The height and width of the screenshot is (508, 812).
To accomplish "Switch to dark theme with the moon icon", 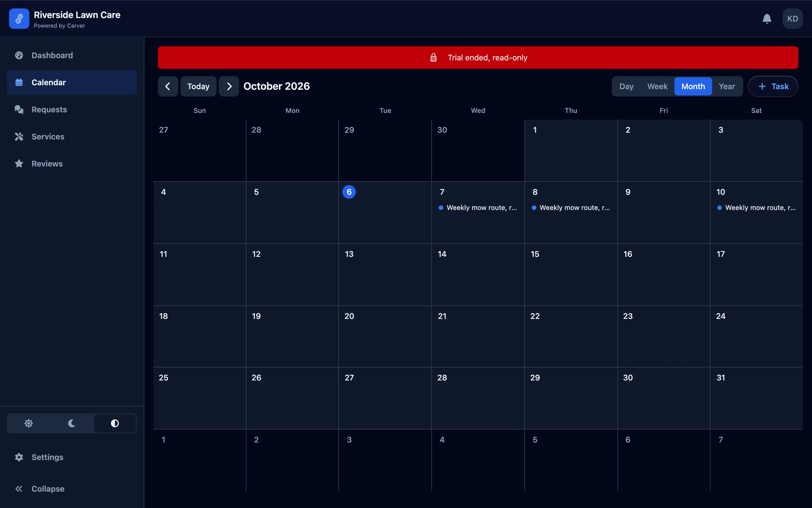I will tap(72, 423).
